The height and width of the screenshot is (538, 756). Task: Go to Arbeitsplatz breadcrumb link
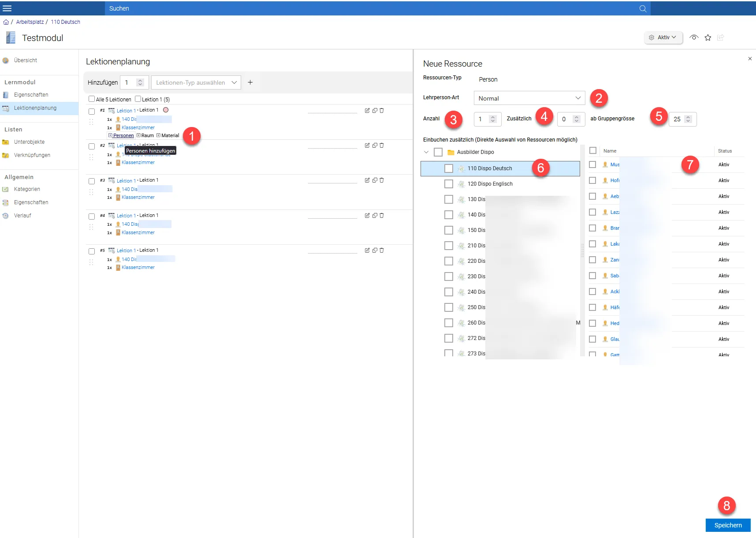[x=30, y=22]
